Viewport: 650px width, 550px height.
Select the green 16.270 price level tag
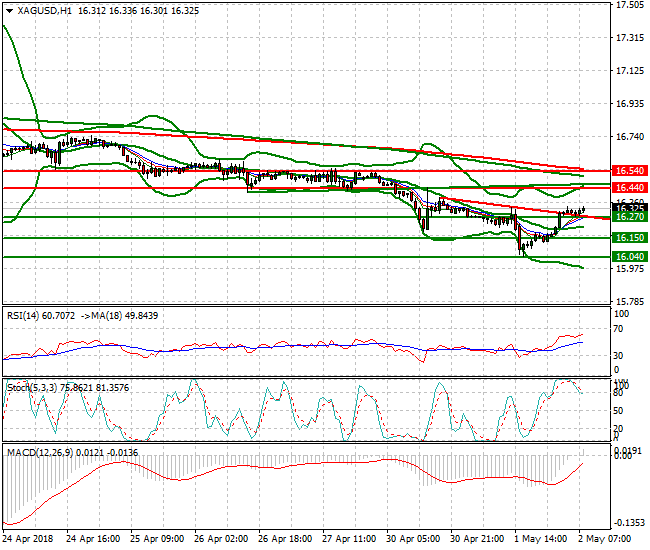coord(628,217)
